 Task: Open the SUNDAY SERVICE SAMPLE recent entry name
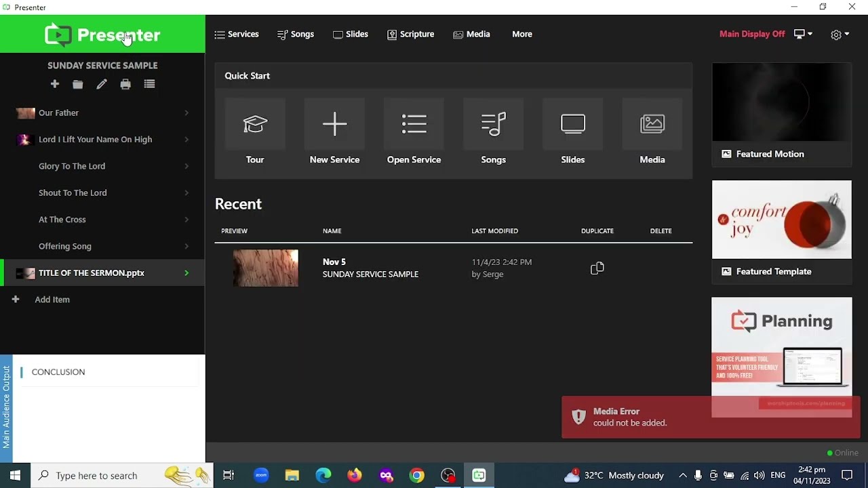pos(370,274)
